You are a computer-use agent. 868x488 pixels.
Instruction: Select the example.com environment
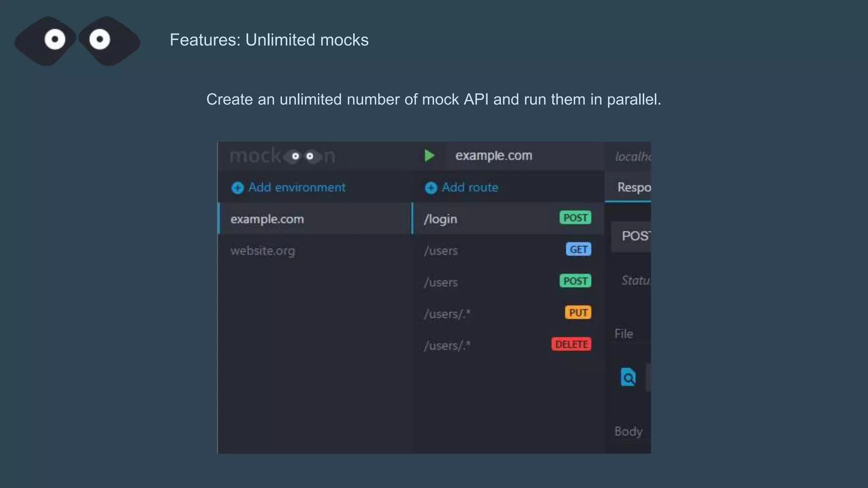[267, 219]
